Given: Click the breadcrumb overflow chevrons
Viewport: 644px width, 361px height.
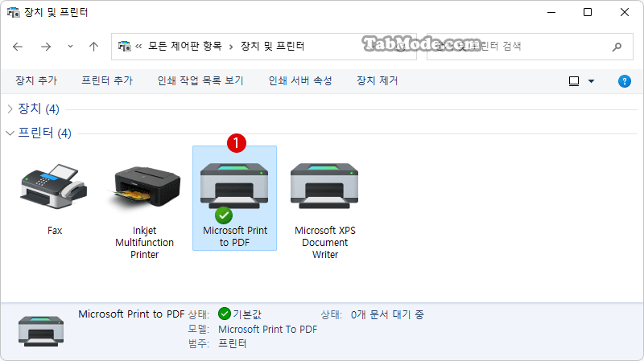Looking at the screenshot, I should point(138,47).
